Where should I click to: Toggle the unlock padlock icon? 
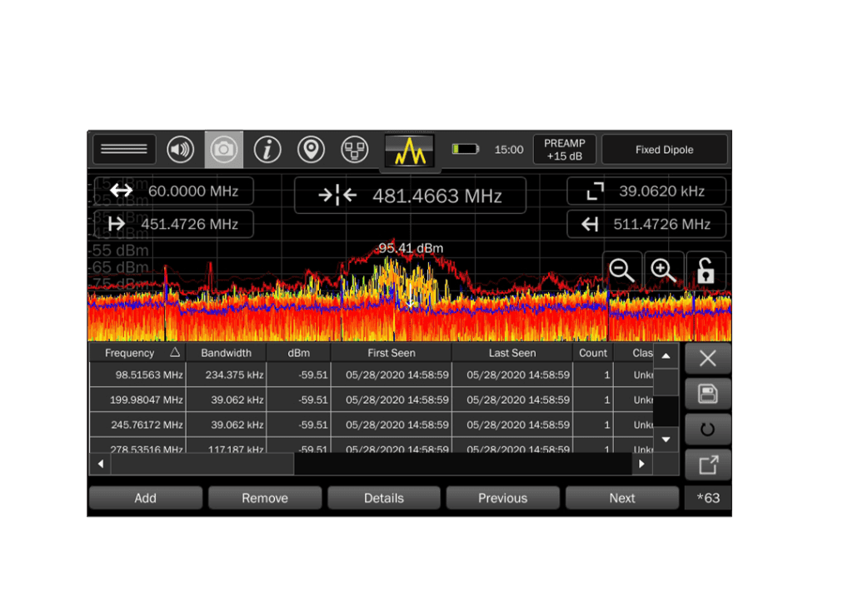(x=706, y=271)
